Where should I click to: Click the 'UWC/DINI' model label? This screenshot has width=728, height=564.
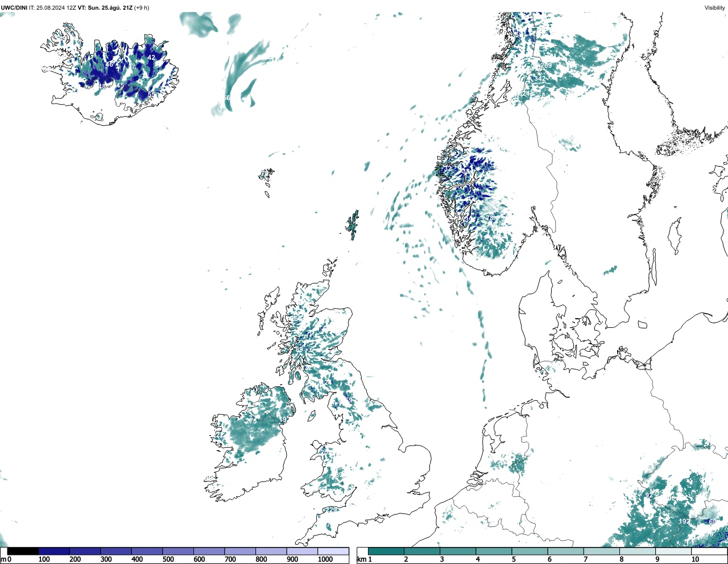coord(14,7)
